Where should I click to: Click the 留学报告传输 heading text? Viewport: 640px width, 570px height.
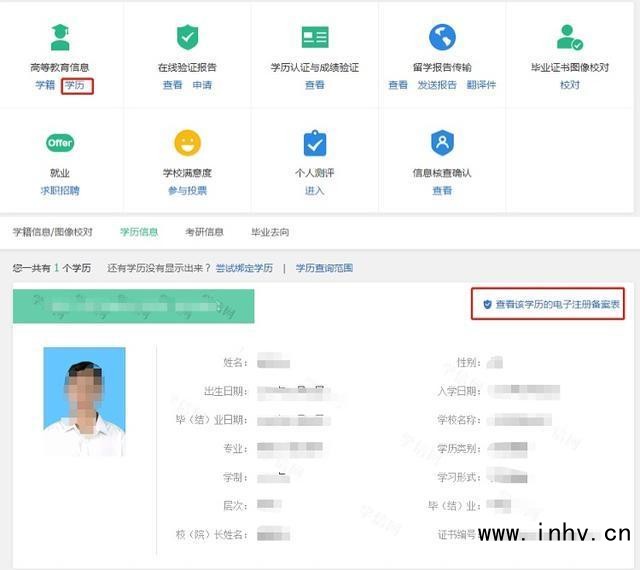coord(442,67)
